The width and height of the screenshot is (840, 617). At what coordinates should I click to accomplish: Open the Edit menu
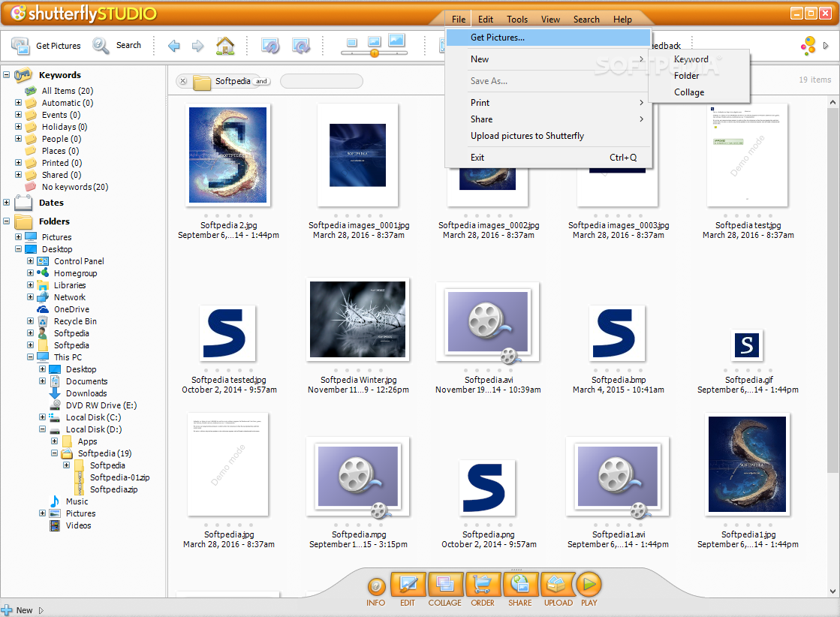tap(486, 20)
